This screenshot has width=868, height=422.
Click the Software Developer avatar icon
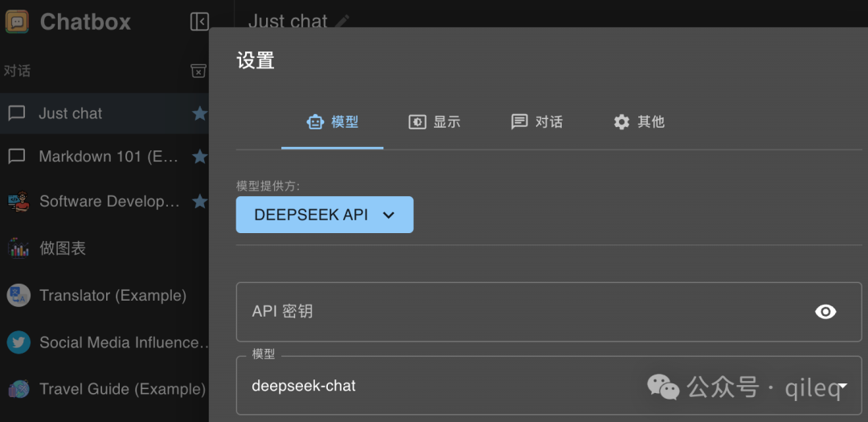pyautogui.click(x=18, y=202)
